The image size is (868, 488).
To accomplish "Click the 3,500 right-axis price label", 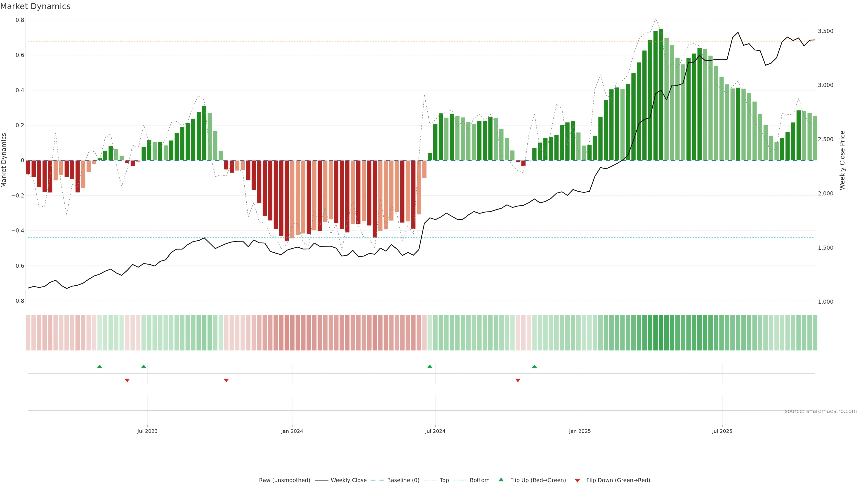I will 826,31.
